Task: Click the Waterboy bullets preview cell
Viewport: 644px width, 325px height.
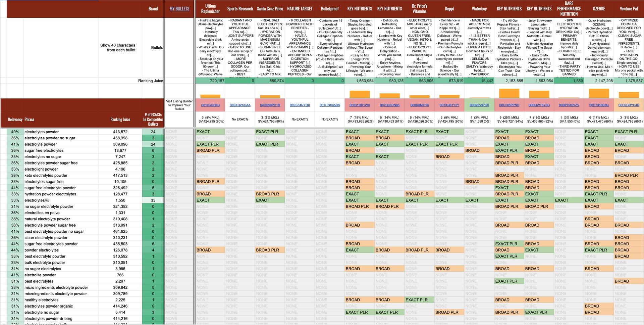Action: coord(479,48)
